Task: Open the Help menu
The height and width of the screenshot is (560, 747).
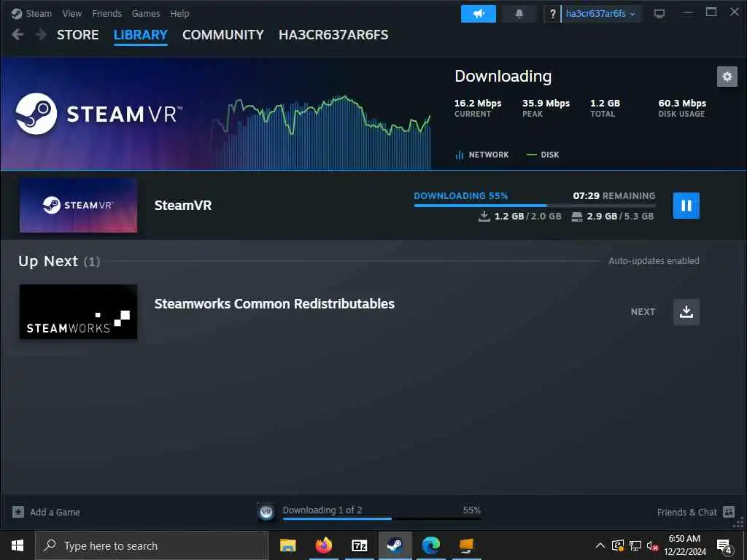Action: (x=179, y=13)
